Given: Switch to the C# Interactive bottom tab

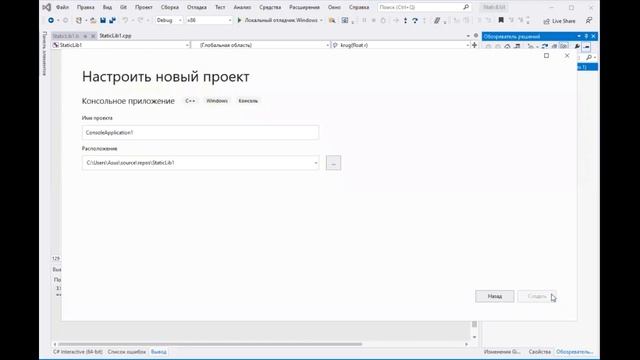Looking at the screenshot, I should coord(78,352).
